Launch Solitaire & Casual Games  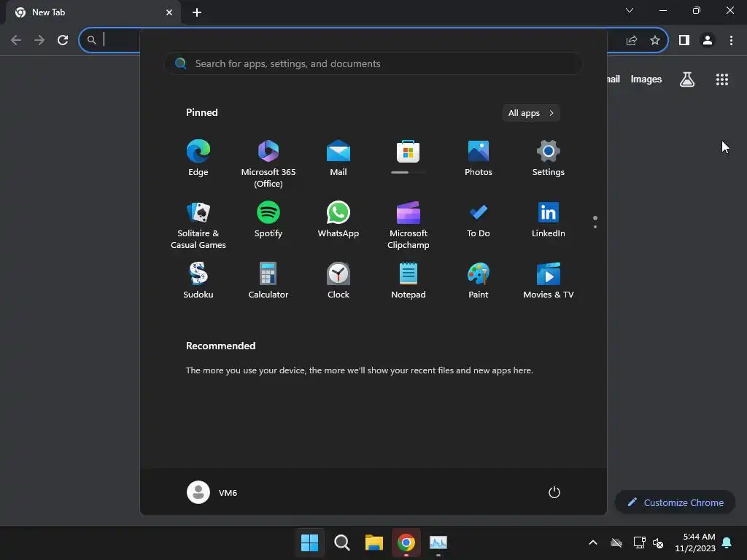click(x=198, y=225)
